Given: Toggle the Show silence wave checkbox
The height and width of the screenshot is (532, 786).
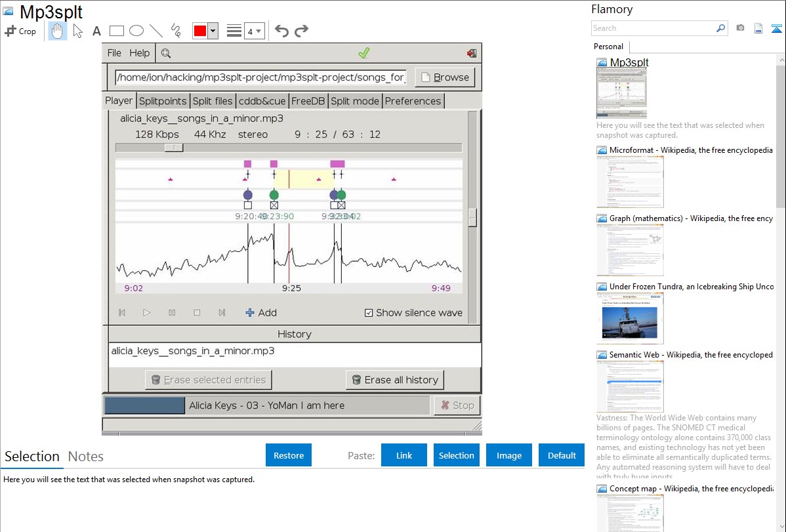Looking at the screenshot, I should pyautogui.click(x=369, y=313).
